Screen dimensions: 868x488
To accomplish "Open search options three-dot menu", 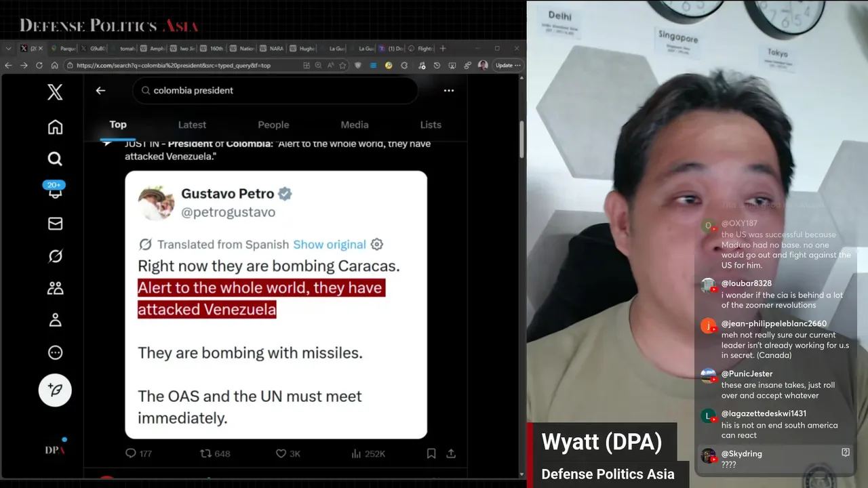I will pyautogui.click(x=449, y=90).
